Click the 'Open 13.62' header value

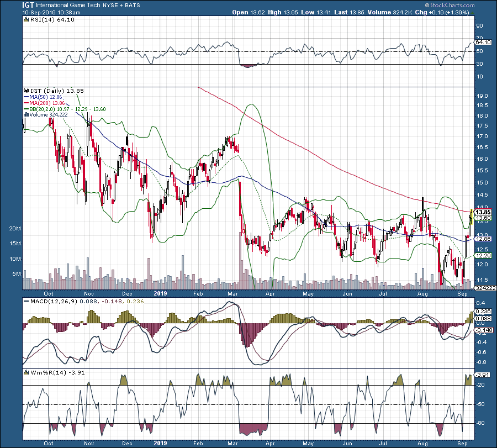[248, 12]
